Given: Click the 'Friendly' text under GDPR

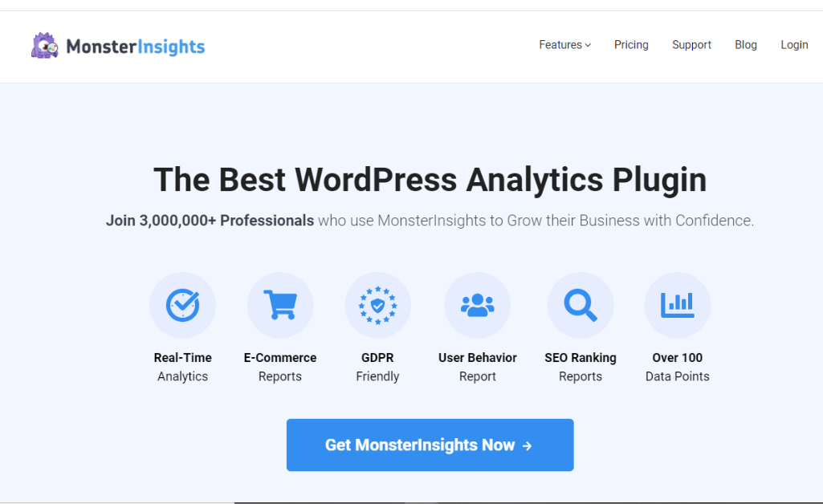Looking at the screenshot, I should (377, 376).
